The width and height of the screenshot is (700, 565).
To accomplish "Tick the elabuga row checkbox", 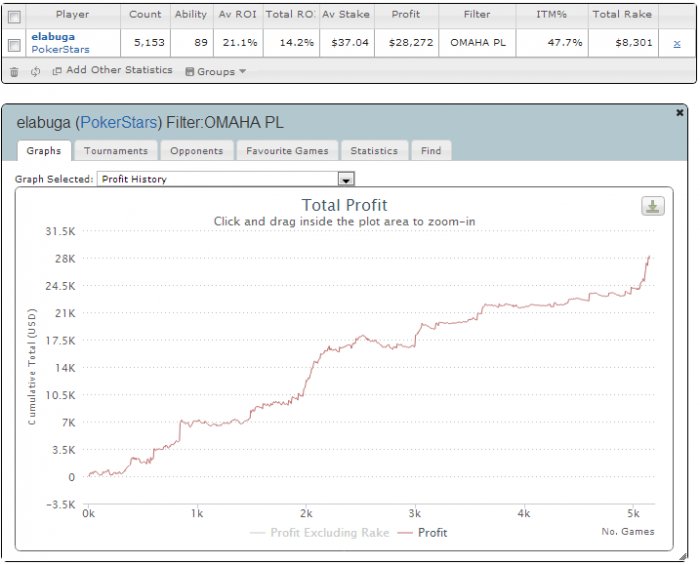I will 14,45.
